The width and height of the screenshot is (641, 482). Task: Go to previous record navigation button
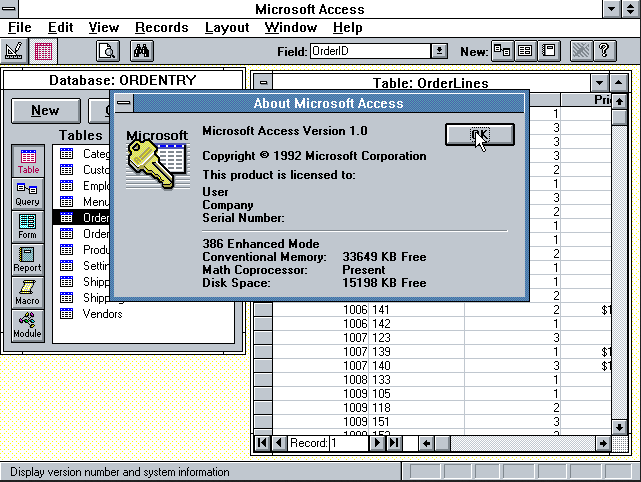click(x=279, y=443)
